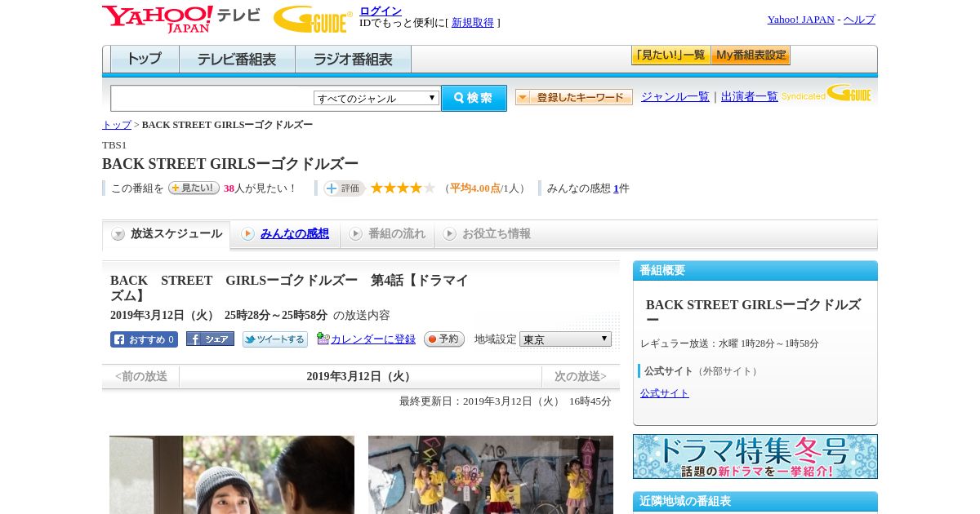The width and height of the screenshot is (980, 514).
Task: Click the トップ breadcrumb link
Action: (116, 125)
